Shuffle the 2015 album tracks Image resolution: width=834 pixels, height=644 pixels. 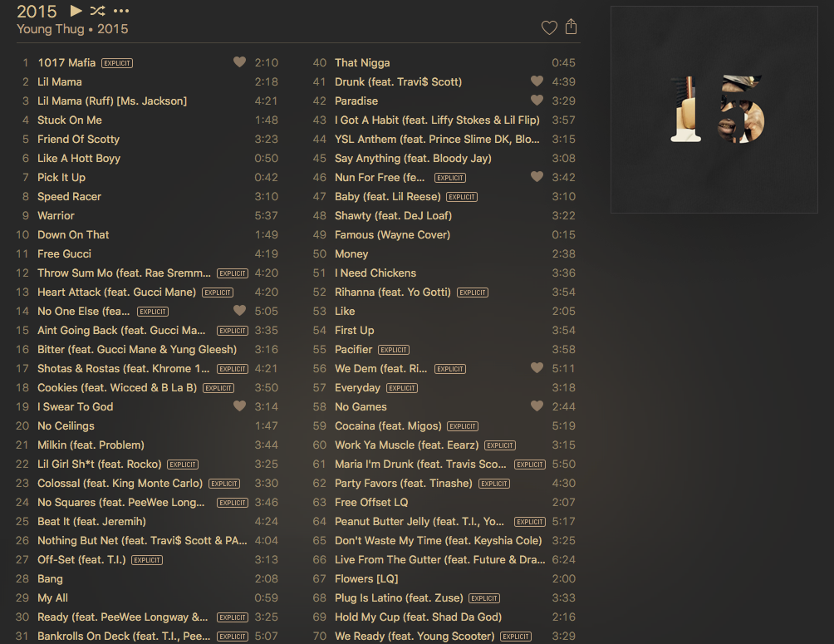pyautogui.click(x=97, y=11)
